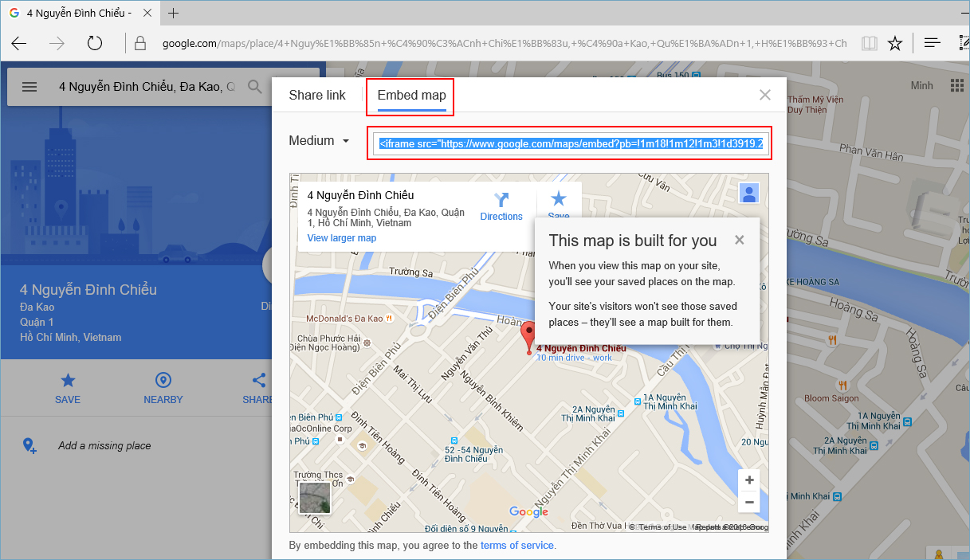This screenshot has height=560, width=970.
Task: Expand the Medium size dropdown
Action: tap(320, 141)
